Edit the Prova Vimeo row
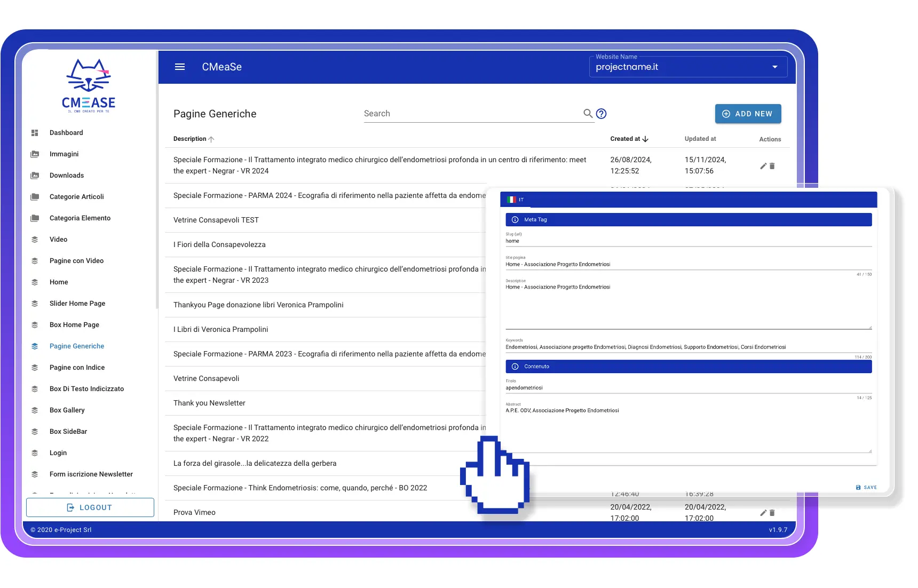 coord(763,513)
